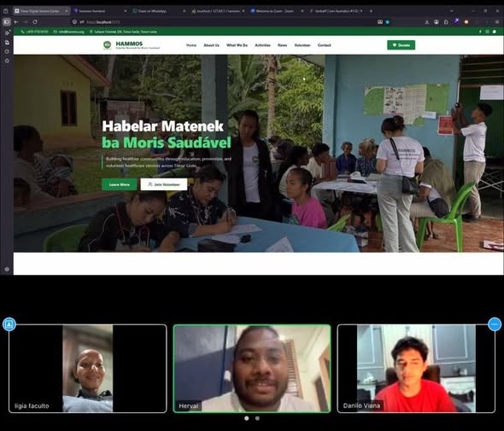Click the blue participant icon at bottom left

click(x=9, y=324)
